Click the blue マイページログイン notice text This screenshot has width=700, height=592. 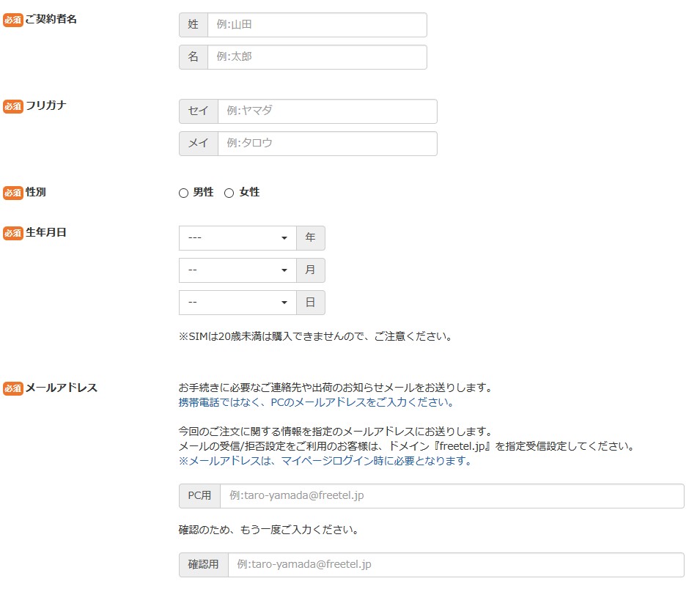coord(325,461)
